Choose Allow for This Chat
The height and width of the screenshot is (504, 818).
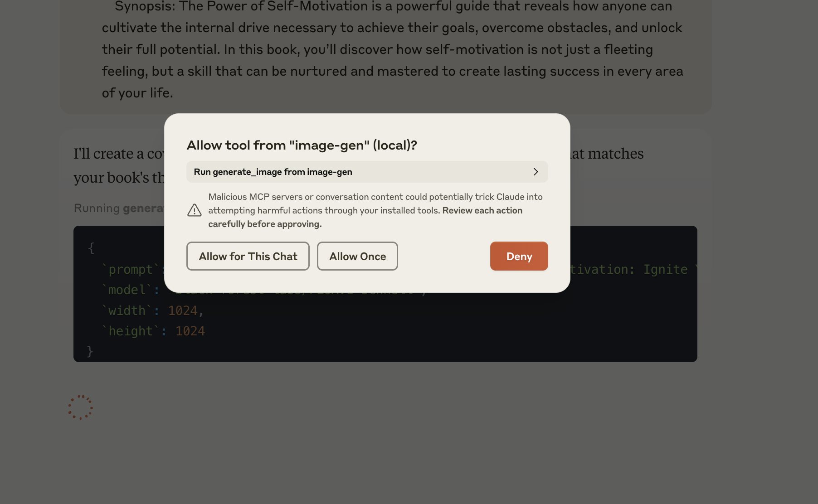point(248,256)
